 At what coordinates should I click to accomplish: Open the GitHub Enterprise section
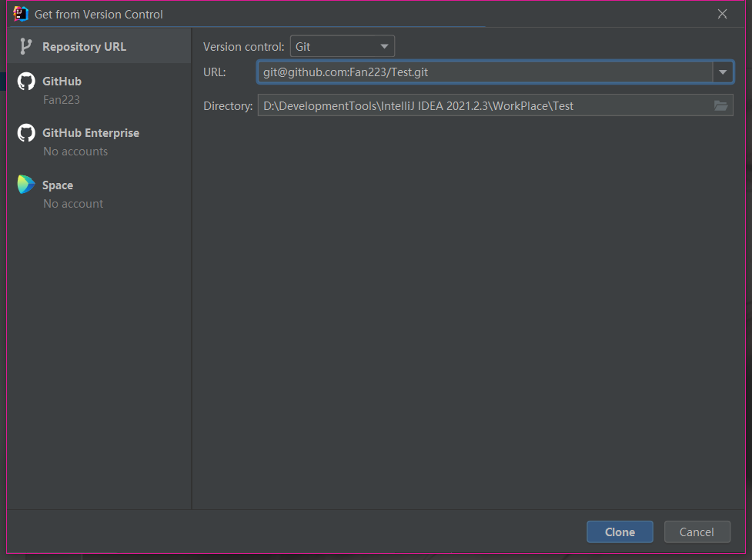coord(99,142)
